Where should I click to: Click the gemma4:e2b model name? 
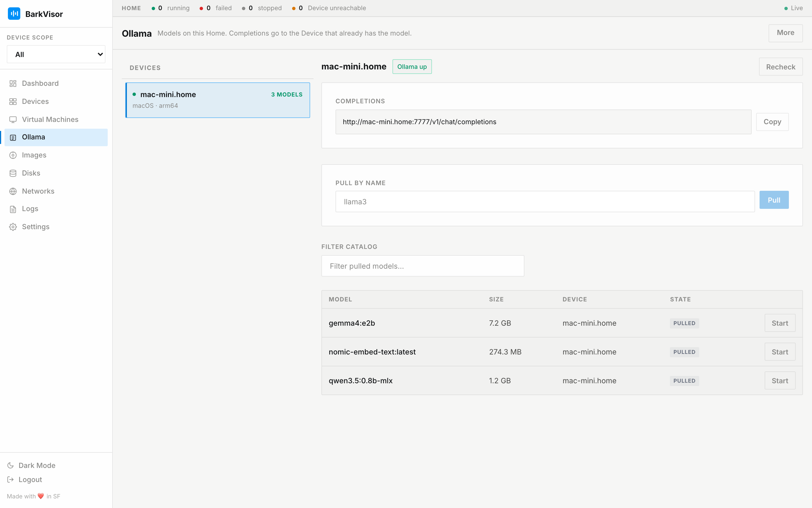(352, 323)
